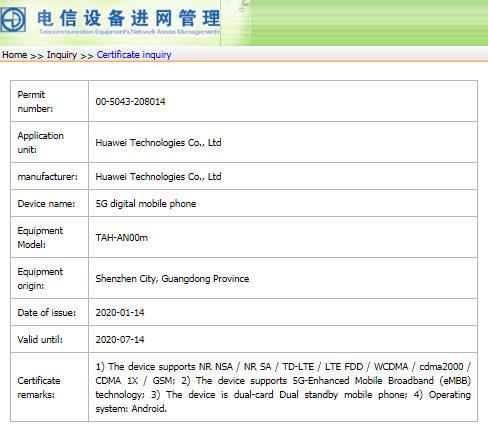Open the Home breadcrumb link
This screenshot has height=434, width=488.
[15, 55]
